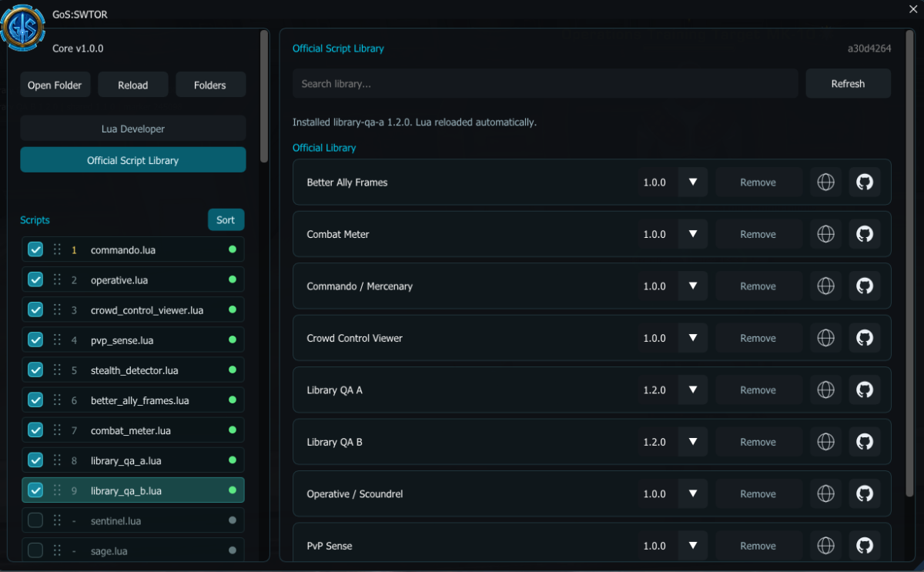
Task: Uncheck operative.lua script
Action: pyautogui.click(x=35, y=279)
